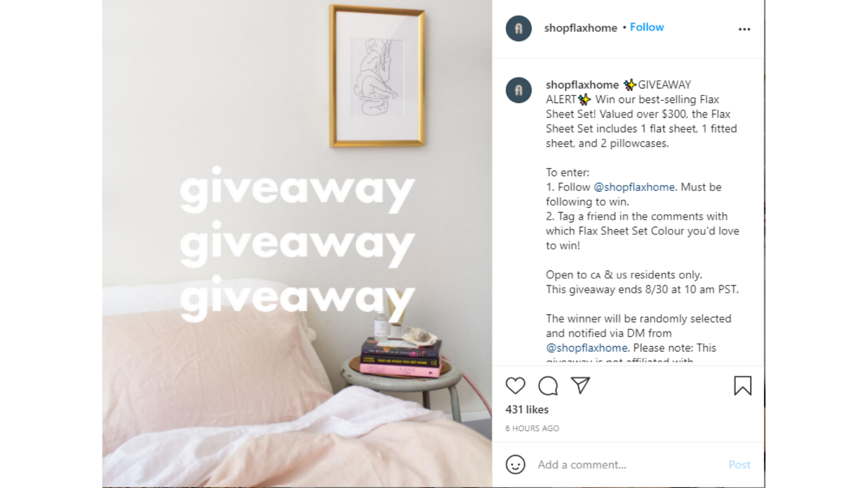
Task: Click the framed line-art picture in photo
Action: (x=378, y=76)
